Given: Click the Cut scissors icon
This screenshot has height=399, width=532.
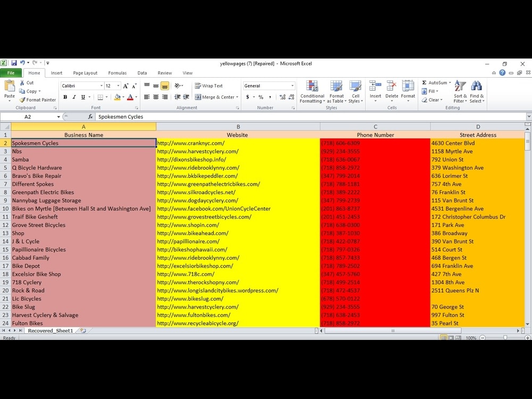Looking at the screenshot, I should coord(22,83).
